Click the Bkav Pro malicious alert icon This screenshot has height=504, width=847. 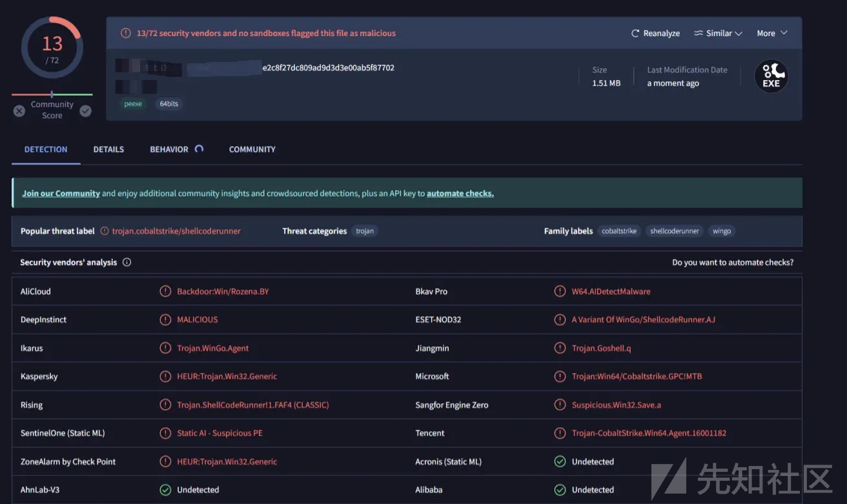pyautogui.click(x=560, y=291)
